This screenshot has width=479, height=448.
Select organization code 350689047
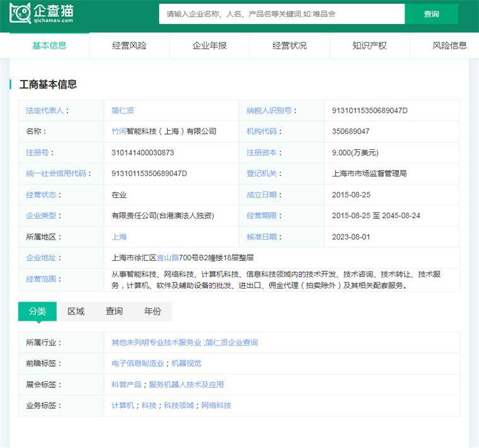point(350,131)
